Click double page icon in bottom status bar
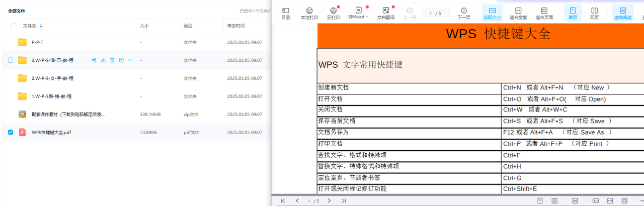Screen dimensions: 644x206 coord(554,201)
